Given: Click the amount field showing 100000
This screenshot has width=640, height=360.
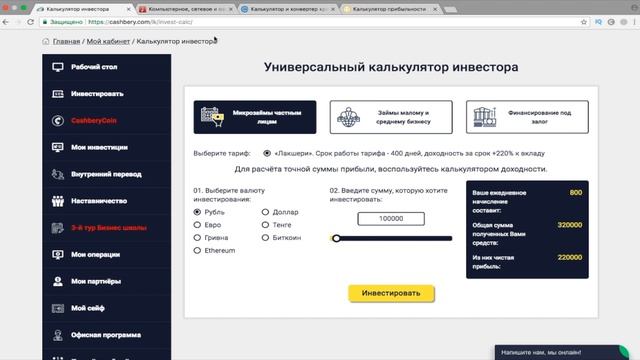Looking at the screenshot, I should coord(391,219).
